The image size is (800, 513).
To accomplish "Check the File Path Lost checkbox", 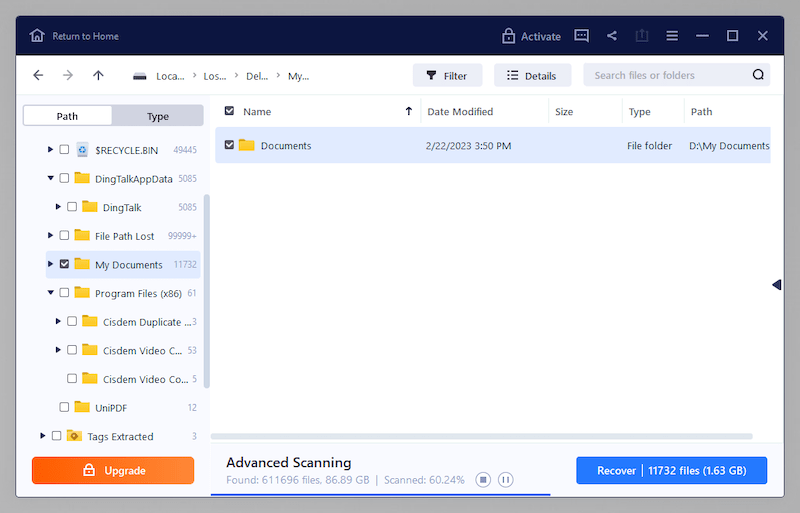I will click(64, 235).
